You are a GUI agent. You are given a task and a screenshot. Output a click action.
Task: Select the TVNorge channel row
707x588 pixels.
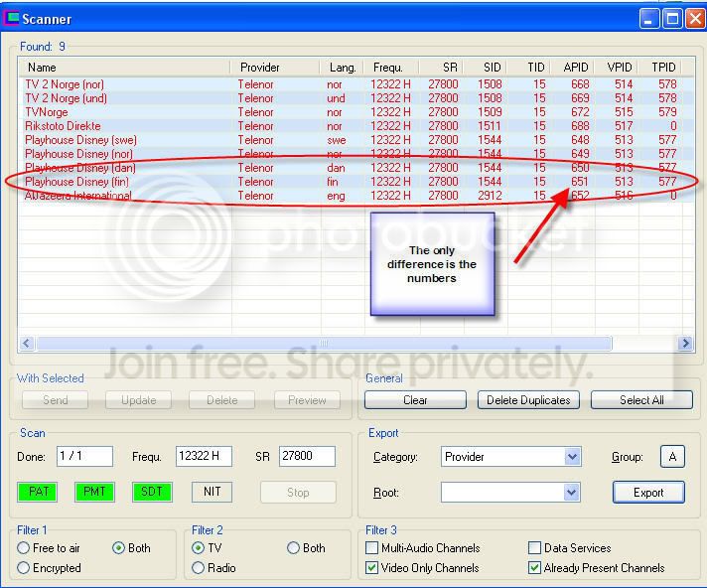356,112
